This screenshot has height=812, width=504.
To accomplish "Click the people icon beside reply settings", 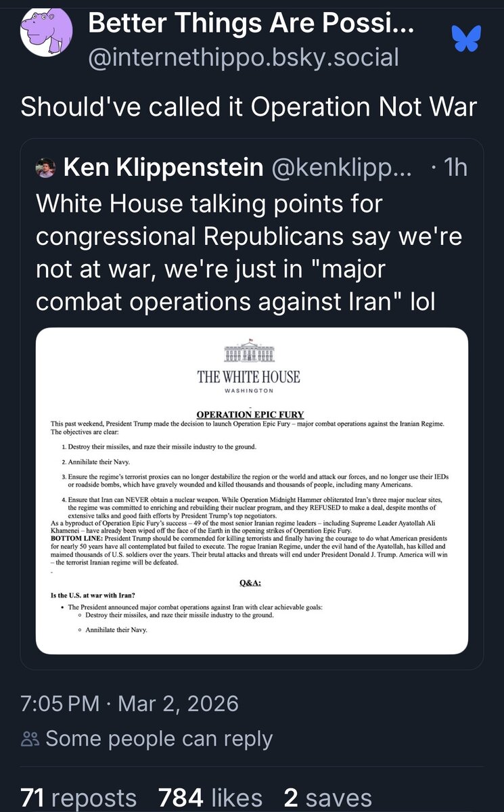I will (30, 739).
